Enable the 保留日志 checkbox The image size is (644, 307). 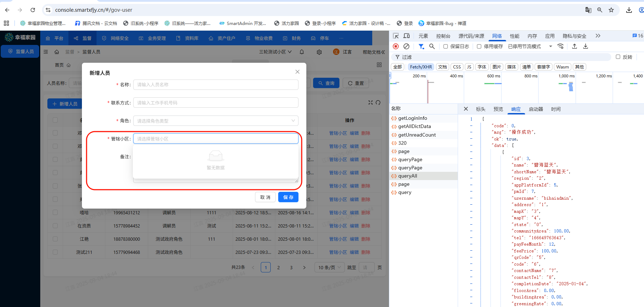[x=446, y=46]
